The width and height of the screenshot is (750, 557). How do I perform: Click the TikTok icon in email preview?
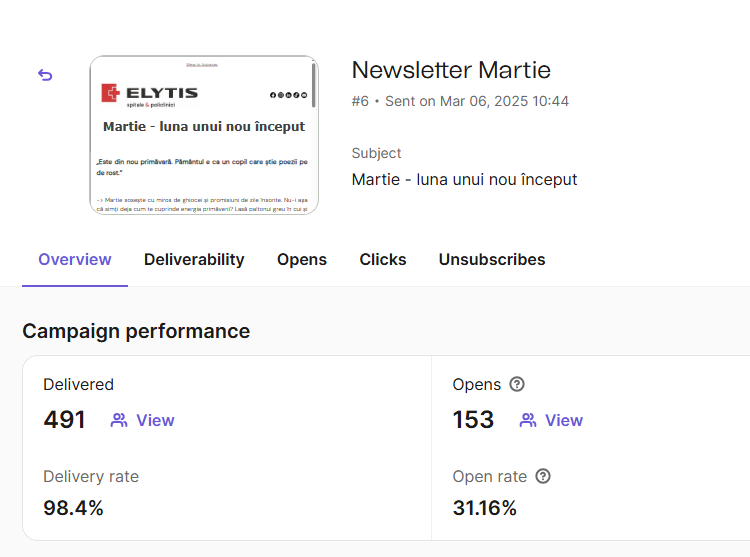294,95
